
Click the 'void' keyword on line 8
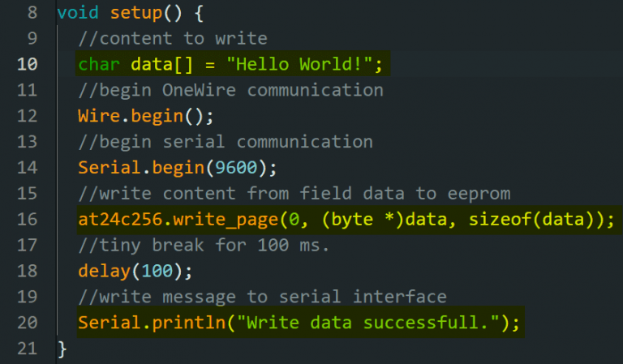[78, 13]
